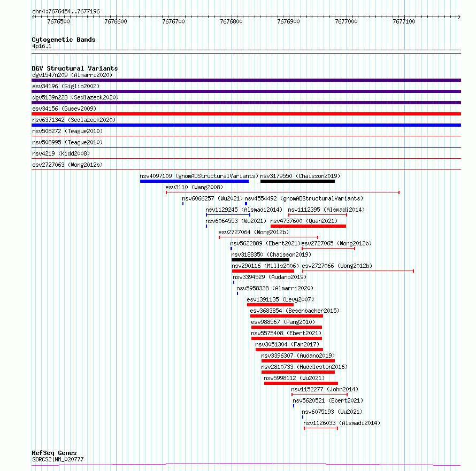Open nsv1129245 (Alsmadi2014) variant
This screenshot has height=471, width=476.
tap(244, 210)
